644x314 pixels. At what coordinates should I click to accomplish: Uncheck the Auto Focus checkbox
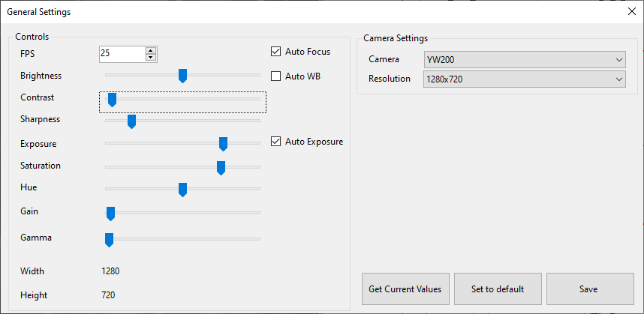coord(275,52)
